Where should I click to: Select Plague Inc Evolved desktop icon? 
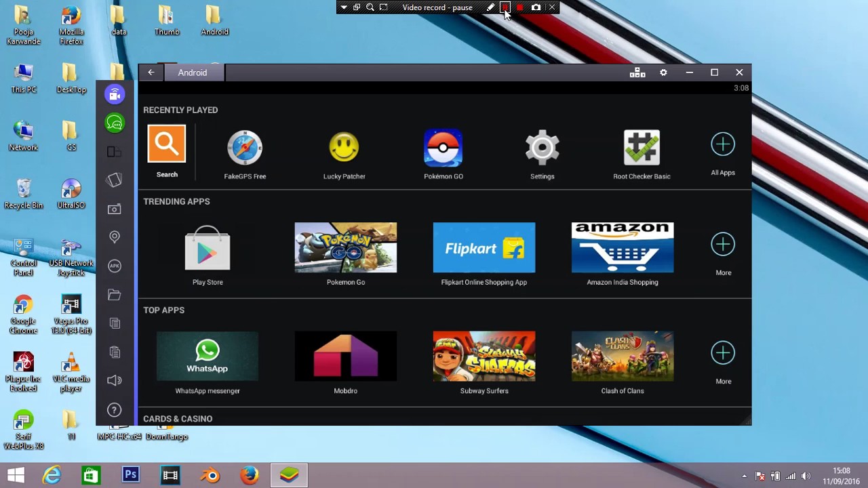click(23, 372)
